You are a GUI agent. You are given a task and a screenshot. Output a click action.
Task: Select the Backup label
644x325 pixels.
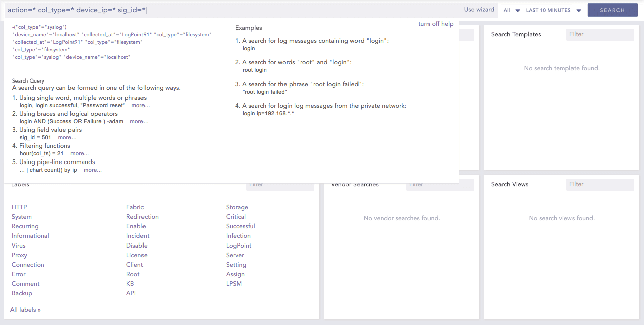22,293
